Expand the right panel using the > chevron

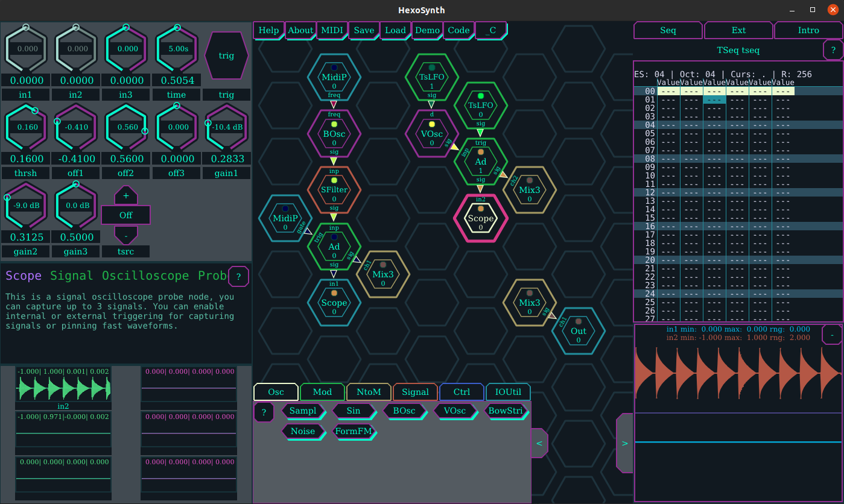point(624,443)
